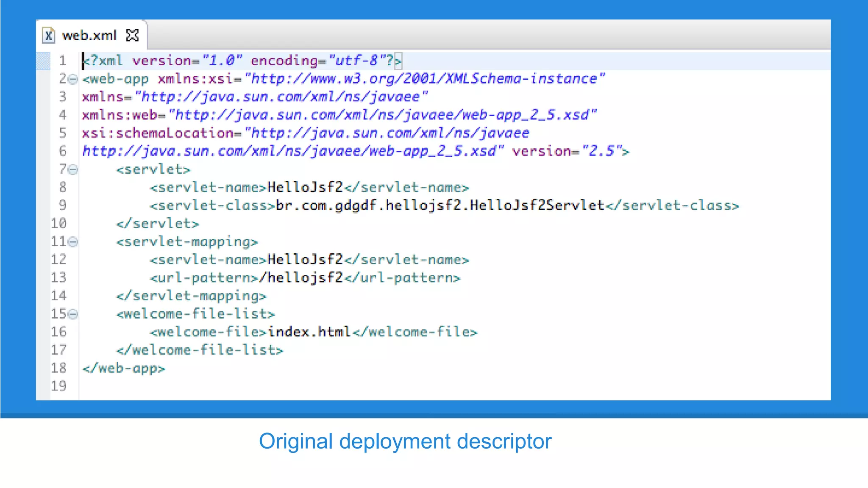Click opening <welcome-file-list> tag
The width and height of the screenshot is (868, 488).
195,314
